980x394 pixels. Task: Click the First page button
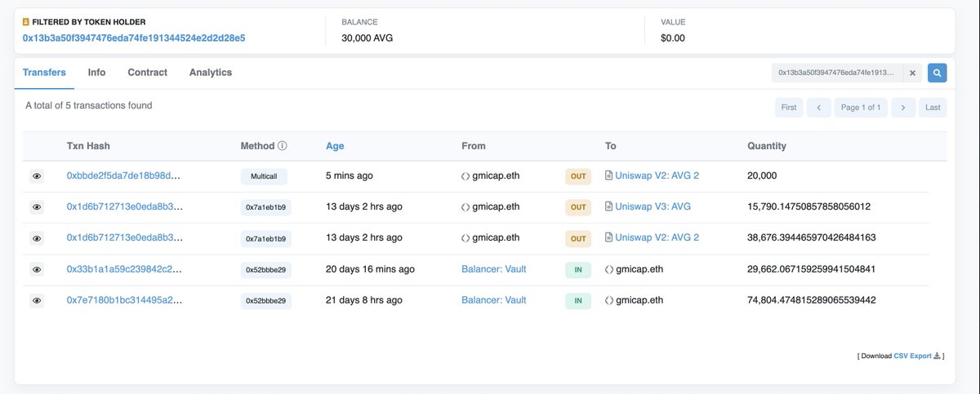point(789,108)
